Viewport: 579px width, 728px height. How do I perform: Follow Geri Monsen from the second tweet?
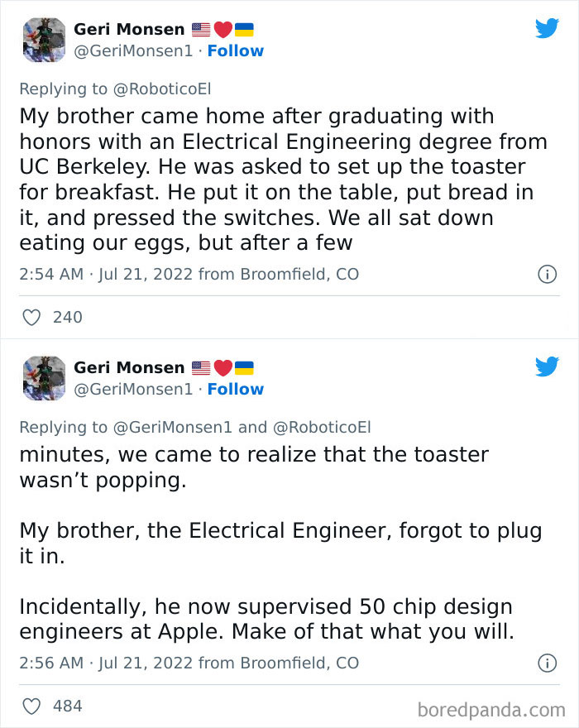point(237,389)
